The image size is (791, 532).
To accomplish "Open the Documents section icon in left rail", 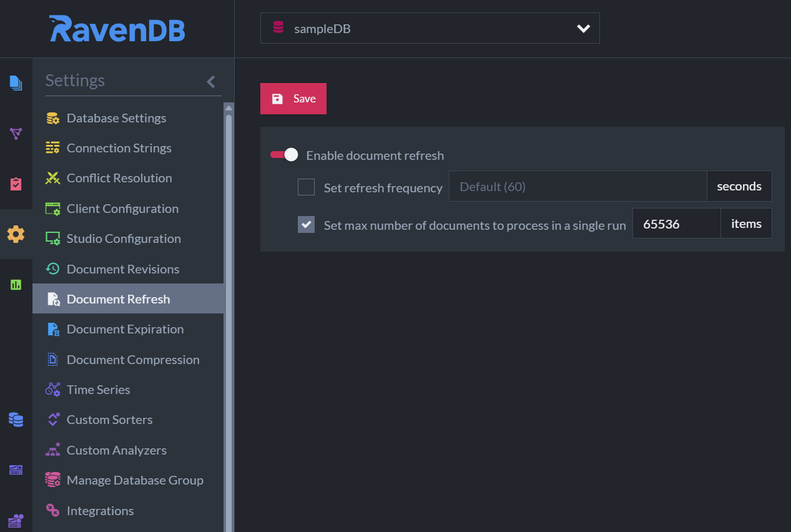I will coord(16,82).
